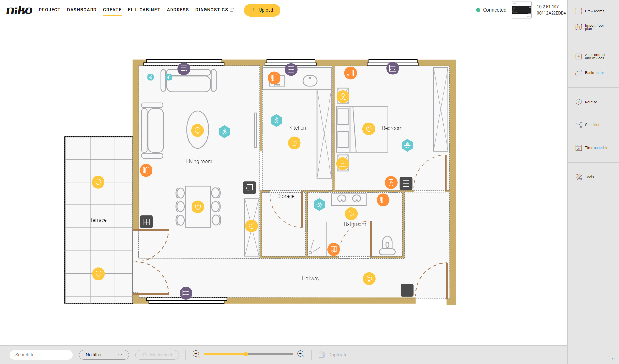The width and height of the screenshot is (619, 364).
Task: Select the Living room dining table light
Action: pos(198,207)
